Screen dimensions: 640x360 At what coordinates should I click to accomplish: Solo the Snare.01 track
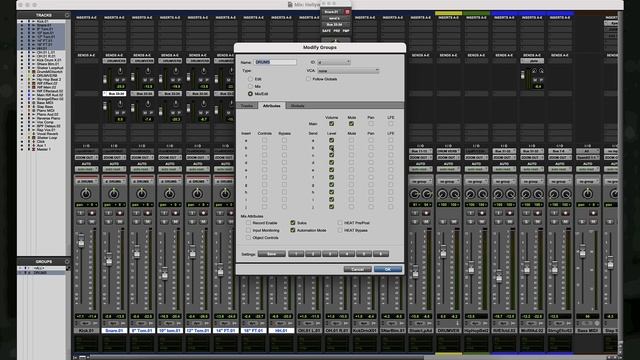pyautogui.click(x=108, y=222)
